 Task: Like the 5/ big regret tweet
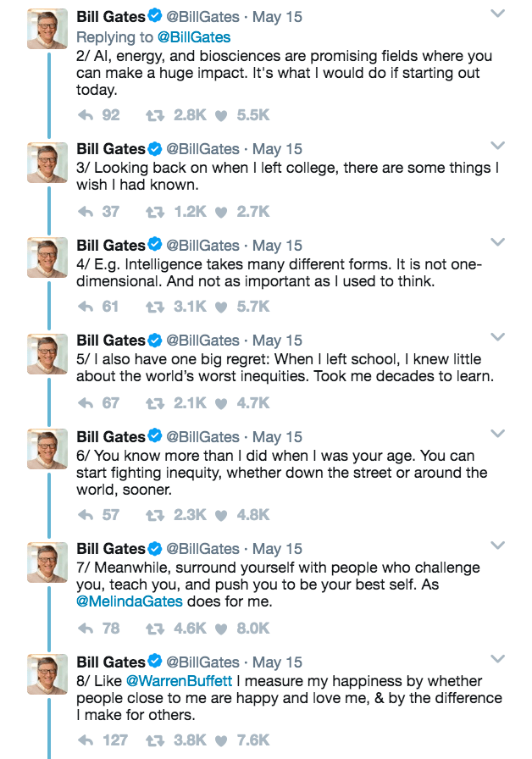[221, 402]
